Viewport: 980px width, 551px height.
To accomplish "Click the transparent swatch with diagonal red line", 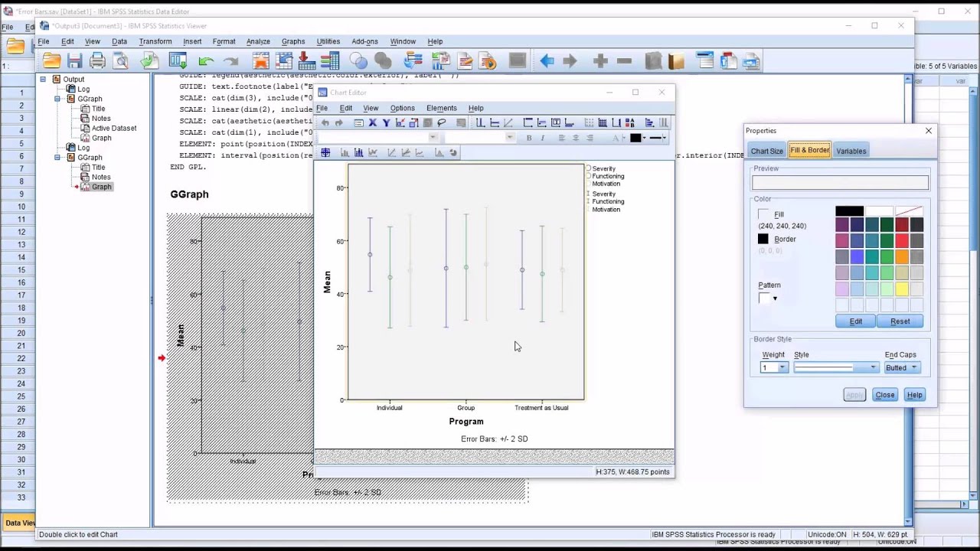I will coord(909,211).
